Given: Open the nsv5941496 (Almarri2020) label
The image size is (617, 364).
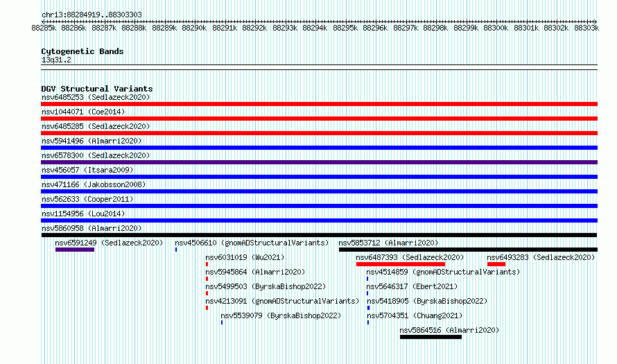Looking at the screenshot, I should (x=92, y=141).
